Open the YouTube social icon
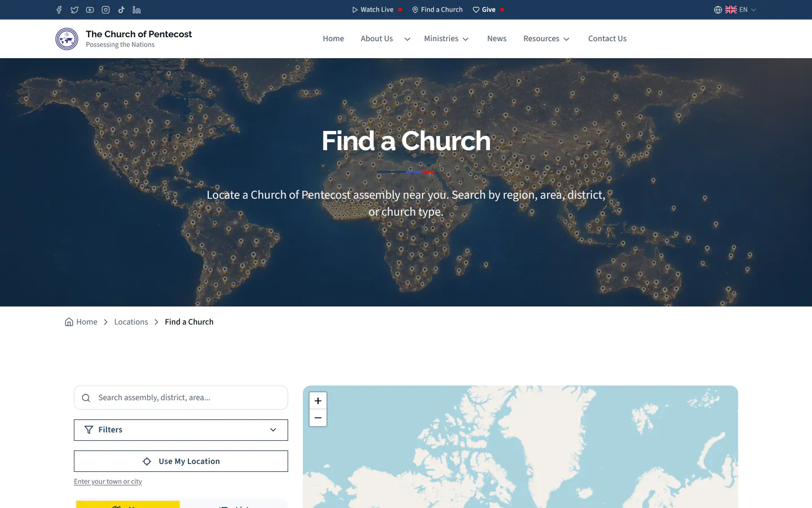This screenshot has height=508, width=812. (x=90, y=10)
